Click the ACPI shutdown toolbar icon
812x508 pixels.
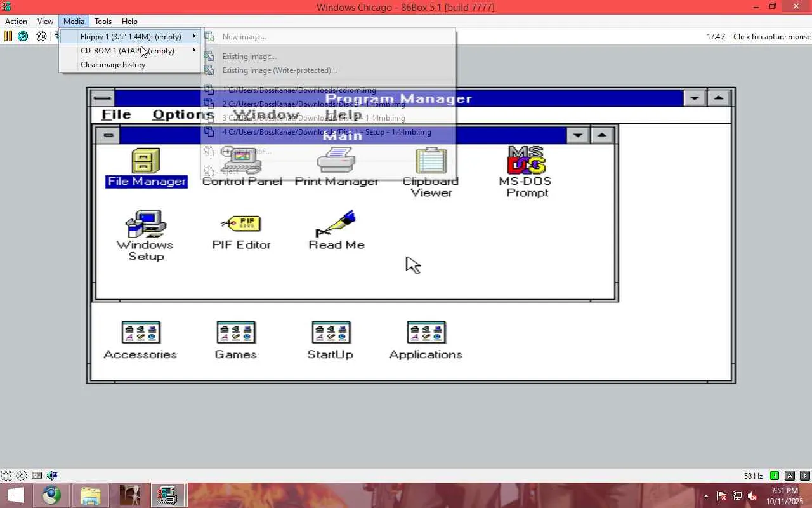coord(41,36)
